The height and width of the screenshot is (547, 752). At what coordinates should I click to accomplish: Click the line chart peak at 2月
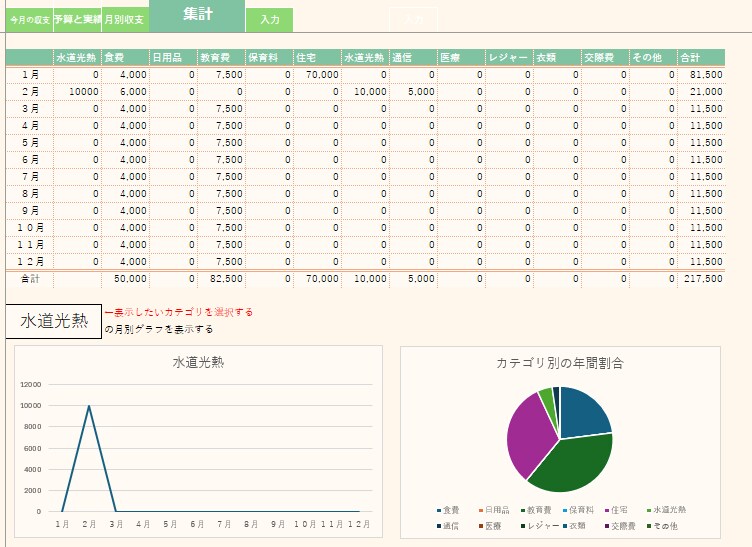click(x=89, y=406)
